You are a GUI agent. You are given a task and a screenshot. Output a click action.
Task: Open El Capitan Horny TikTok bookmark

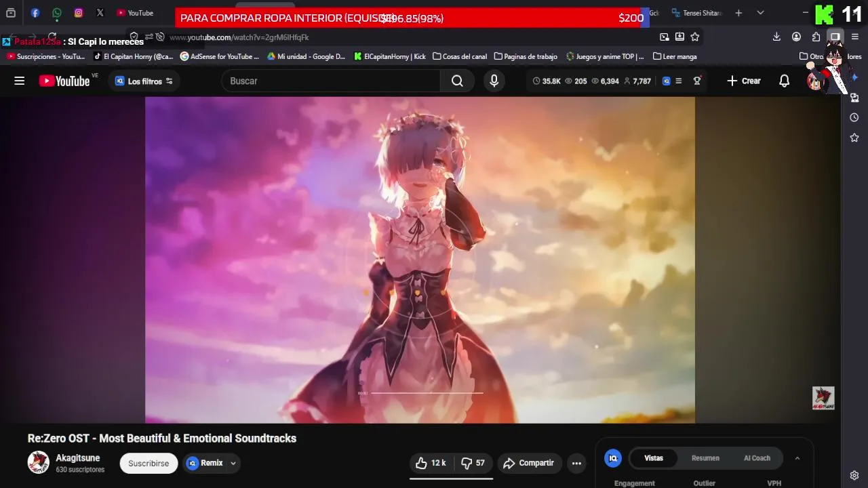coord(134,57)
